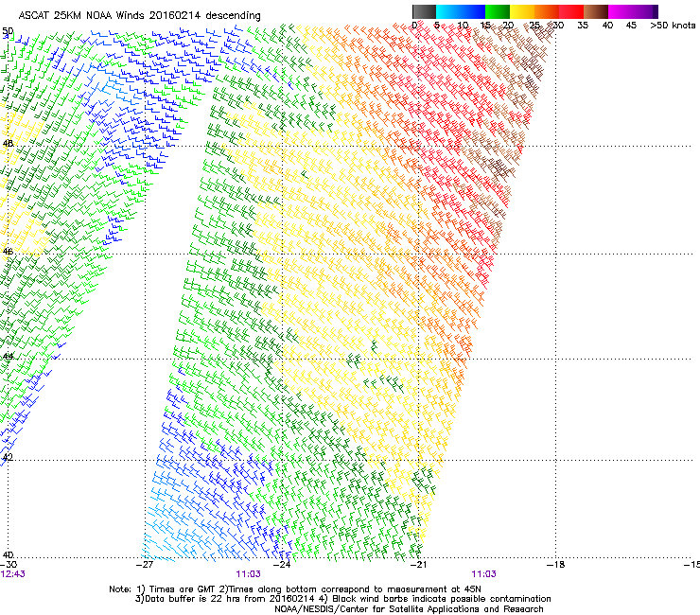Click the '-30' longitude axis label

coord(9,565)
